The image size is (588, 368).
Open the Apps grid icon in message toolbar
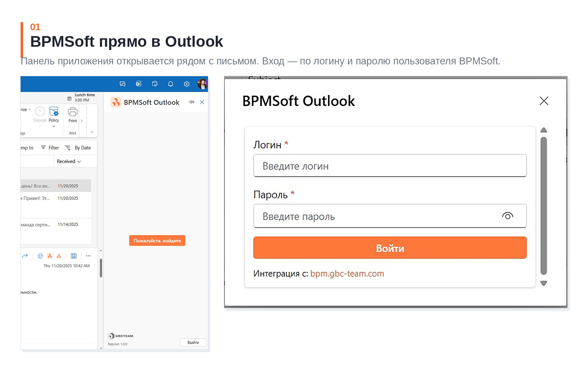[73, 256]
